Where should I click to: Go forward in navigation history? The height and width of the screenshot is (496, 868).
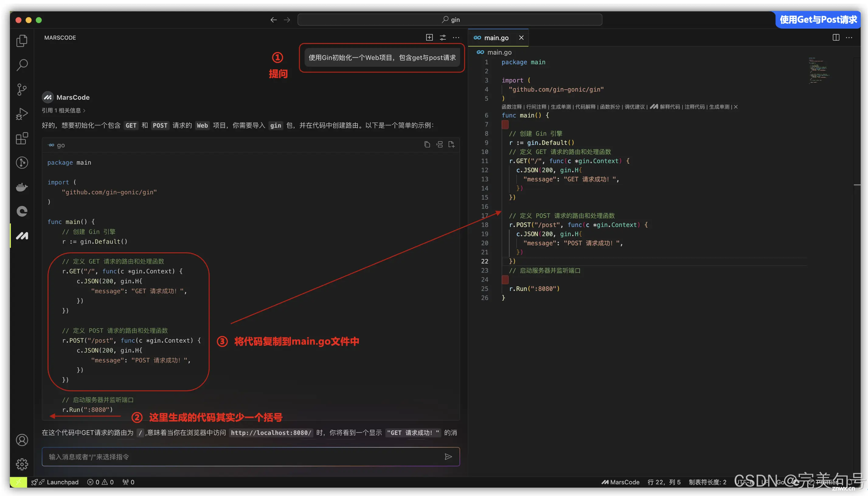pos(287,20)
